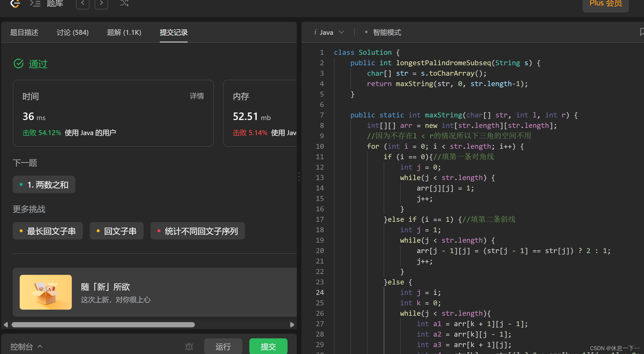Click line 1 'class Solution {'
The height and width of the screenshot is (354, 644).
click(367, 52)
